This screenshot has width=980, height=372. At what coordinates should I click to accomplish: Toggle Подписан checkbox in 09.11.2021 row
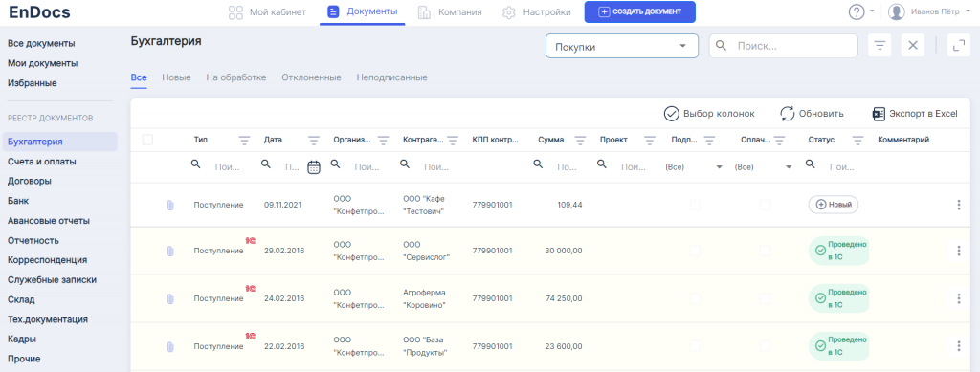[695, 205]
